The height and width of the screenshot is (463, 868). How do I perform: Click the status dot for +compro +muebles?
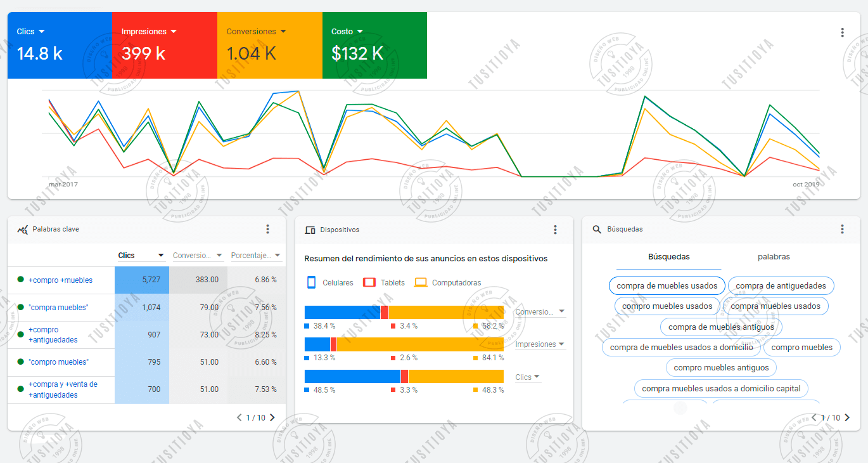tap(20, 280)
